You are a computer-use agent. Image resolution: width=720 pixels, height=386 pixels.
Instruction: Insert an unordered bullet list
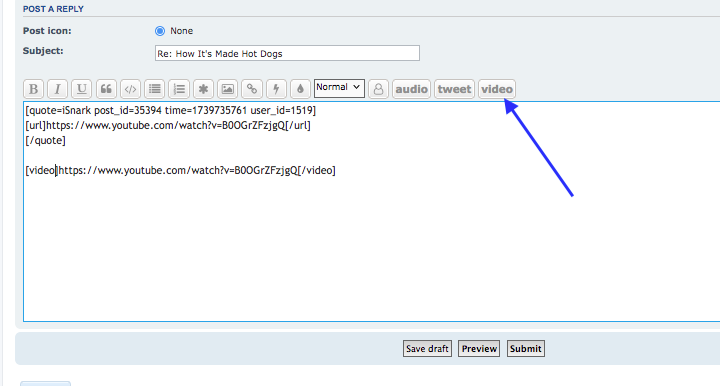(x=155, y=89)
